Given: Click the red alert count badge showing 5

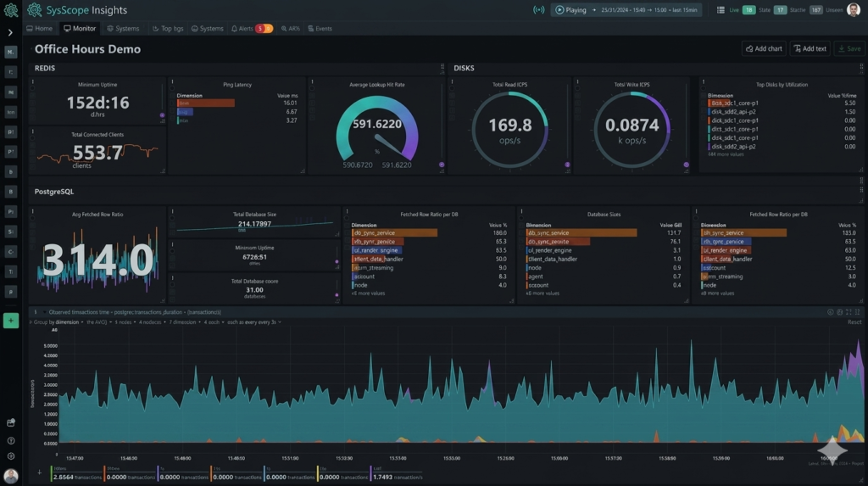Looking at the screenshot, I should pyautogui.click(x=259, y=28).
